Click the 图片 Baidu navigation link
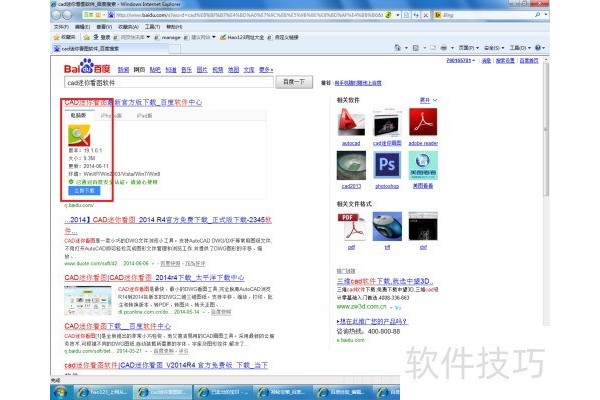Viewport: 600px width, 400px height. [x=202, y=70]
